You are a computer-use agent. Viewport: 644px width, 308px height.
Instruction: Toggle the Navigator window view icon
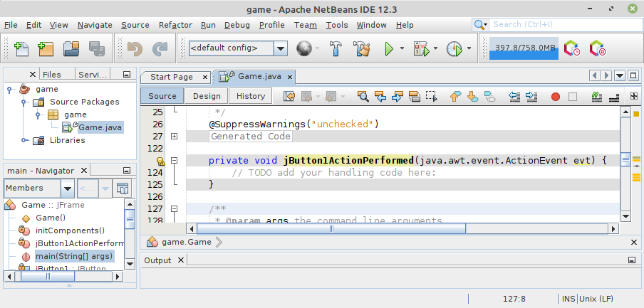coord(123,188)
